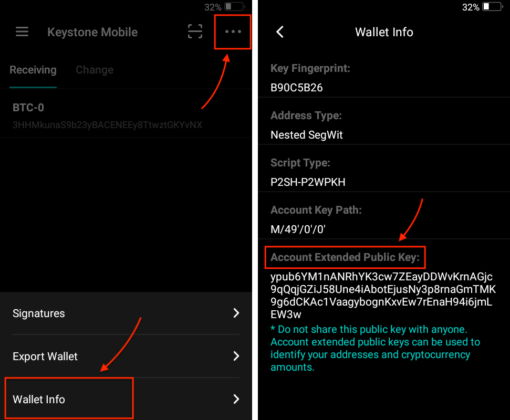Image resolution: width=510 pixels, height=420 pixels.
Task: Choose the Wallet Info option
Action: click(x=39, y=400)
